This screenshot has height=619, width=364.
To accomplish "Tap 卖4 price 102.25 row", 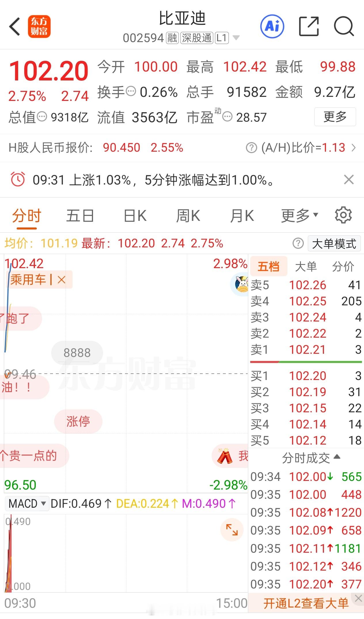I will point(306,301).
